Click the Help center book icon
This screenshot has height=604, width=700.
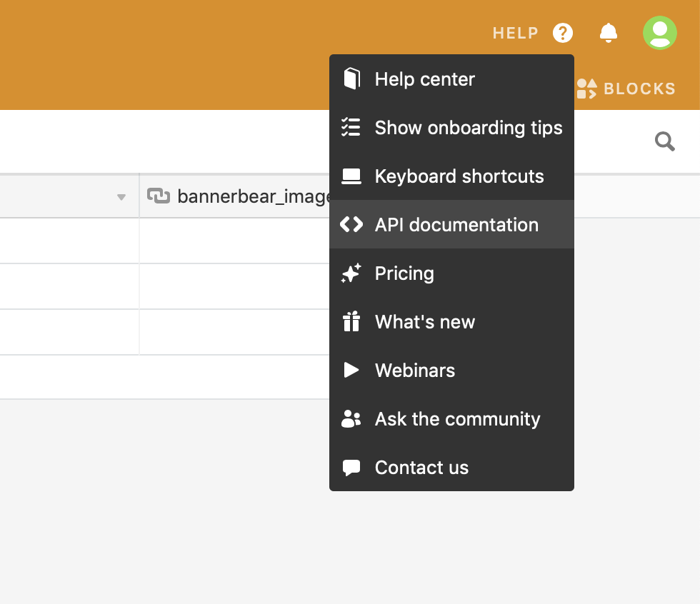click(351, 79)
